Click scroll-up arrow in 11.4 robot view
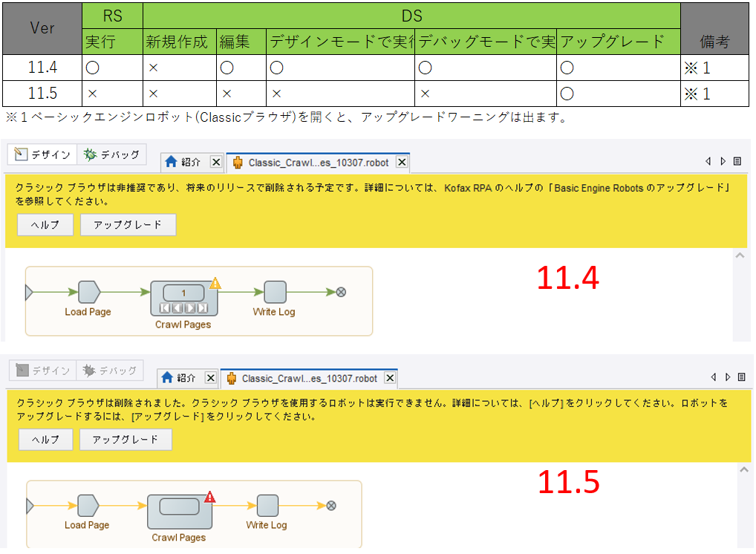756x554 pixels. pos(740,255)
